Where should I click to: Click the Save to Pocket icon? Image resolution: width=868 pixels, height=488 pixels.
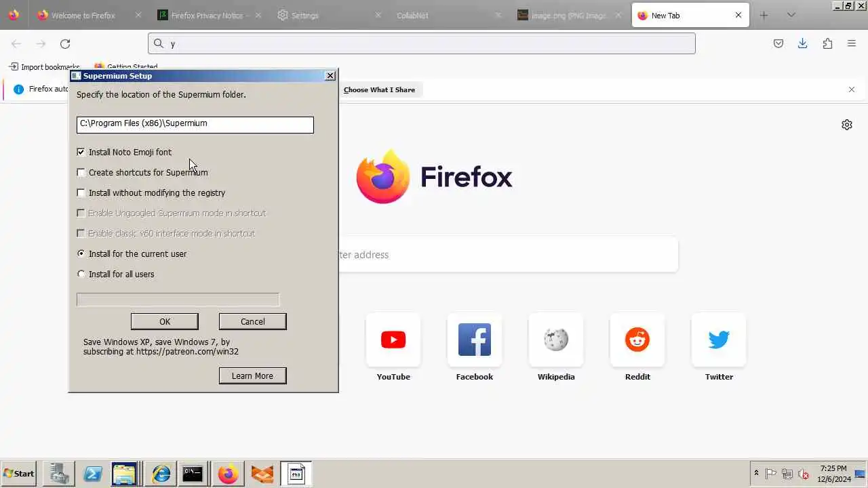coord(778,43)
